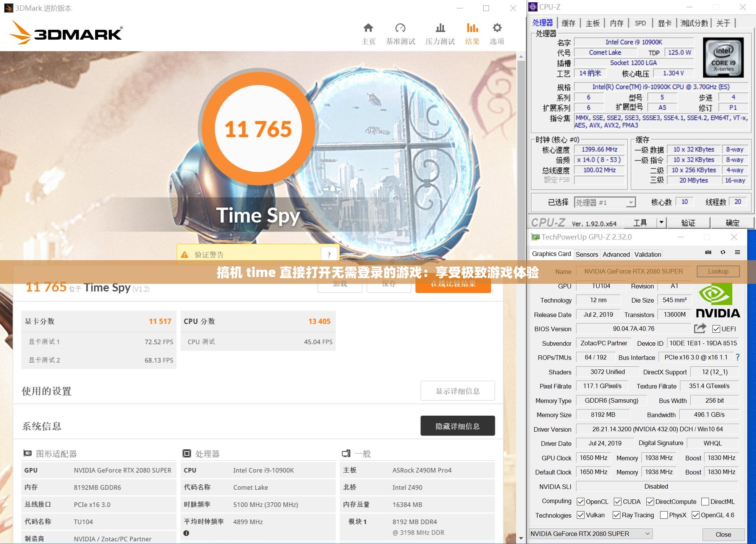Image resolution: width=756 pixels, height=544 pixels.
Task: Click the Lookup button in GPU-Z
Action: click(718, 271)
